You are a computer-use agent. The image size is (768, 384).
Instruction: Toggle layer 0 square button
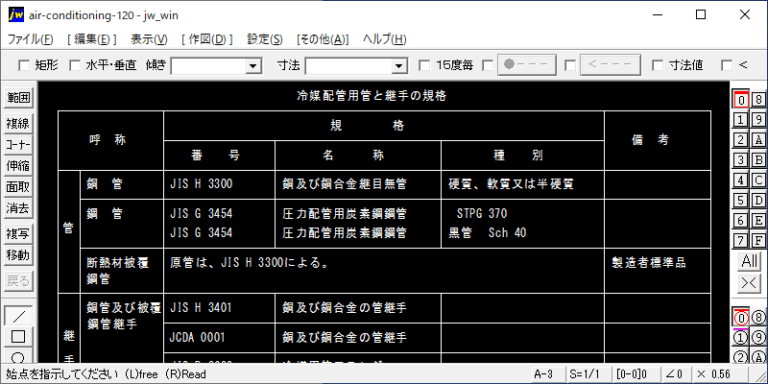pyautogui.click(x=741, y=99)
